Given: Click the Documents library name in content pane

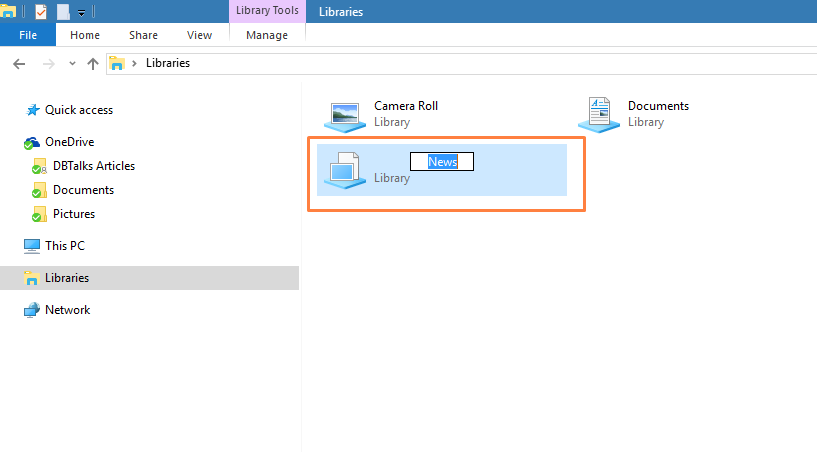Looking at the screenshot, I should 658,106.
